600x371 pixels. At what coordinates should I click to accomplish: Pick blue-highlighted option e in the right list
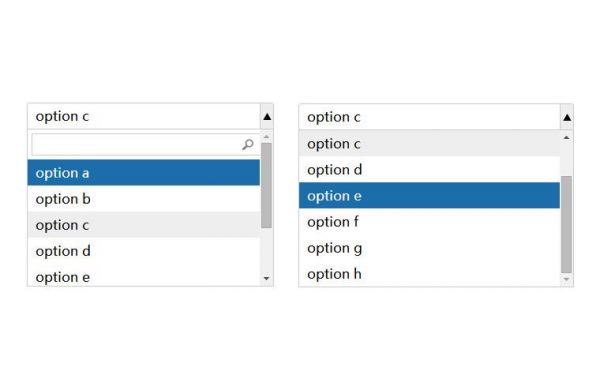coord(429,196)
